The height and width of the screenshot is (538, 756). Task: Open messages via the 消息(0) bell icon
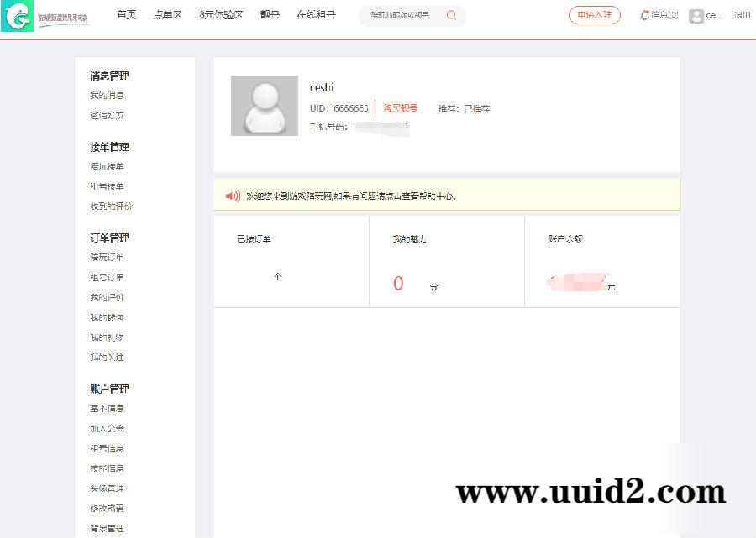(646, 16)
